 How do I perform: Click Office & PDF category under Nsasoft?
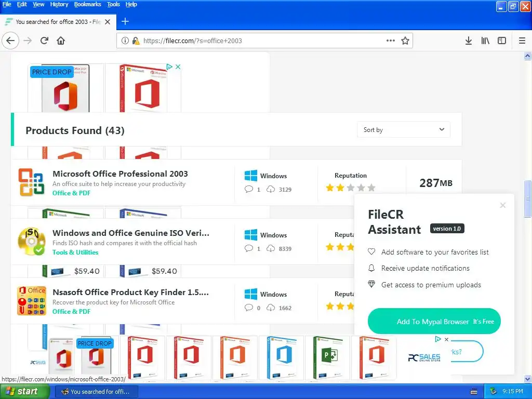(x=71, y=312)
